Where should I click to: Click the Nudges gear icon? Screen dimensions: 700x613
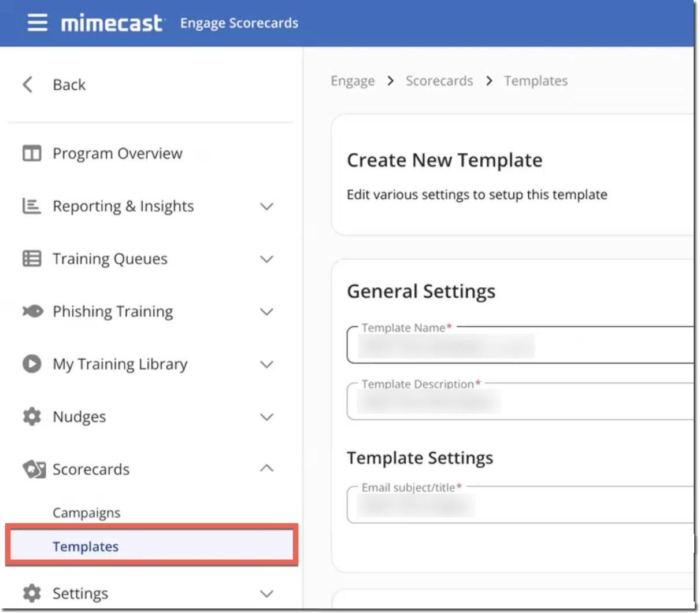[32, 416]
